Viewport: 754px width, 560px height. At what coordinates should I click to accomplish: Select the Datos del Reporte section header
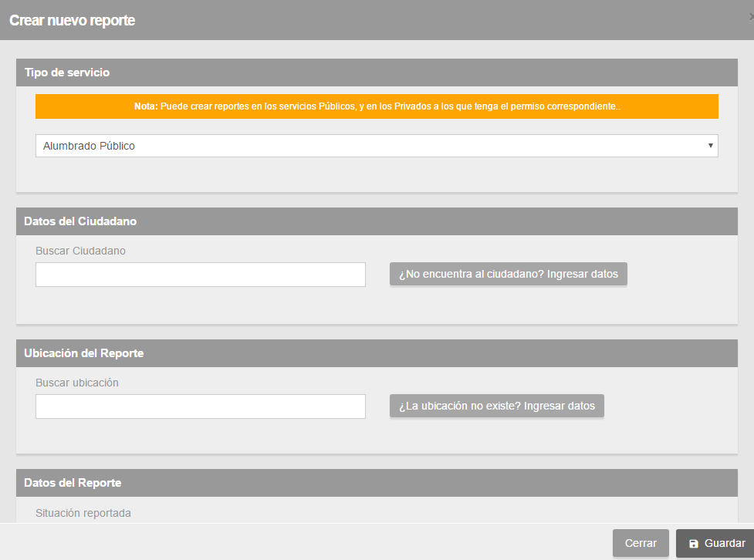point(377,483)
